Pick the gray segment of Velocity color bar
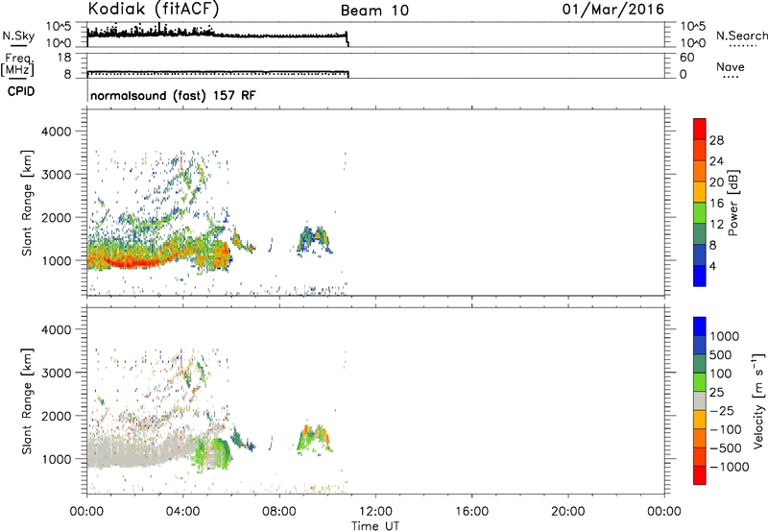This screenshot has height=532, width=768. pos(700,401)
